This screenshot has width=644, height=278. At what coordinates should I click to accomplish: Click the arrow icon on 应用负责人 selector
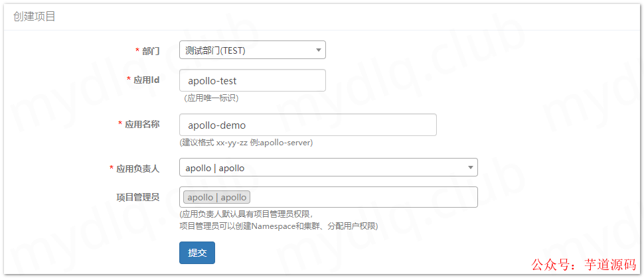coord(470,168)
